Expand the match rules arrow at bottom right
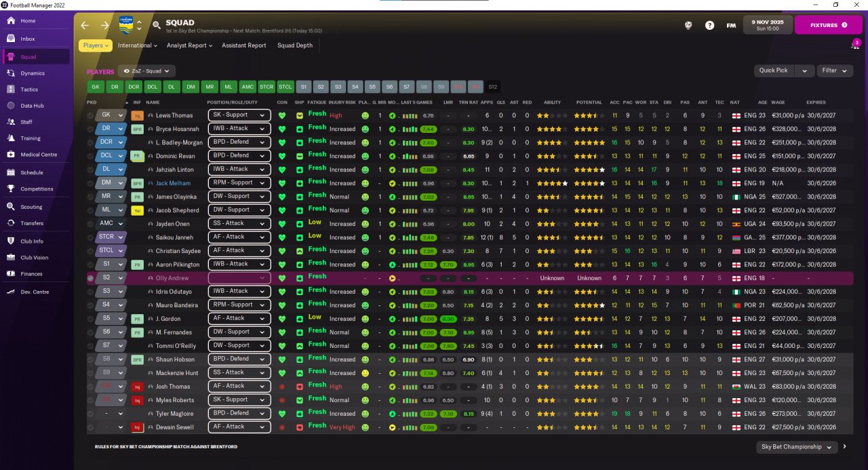868x470 pixels. point(844,447)
